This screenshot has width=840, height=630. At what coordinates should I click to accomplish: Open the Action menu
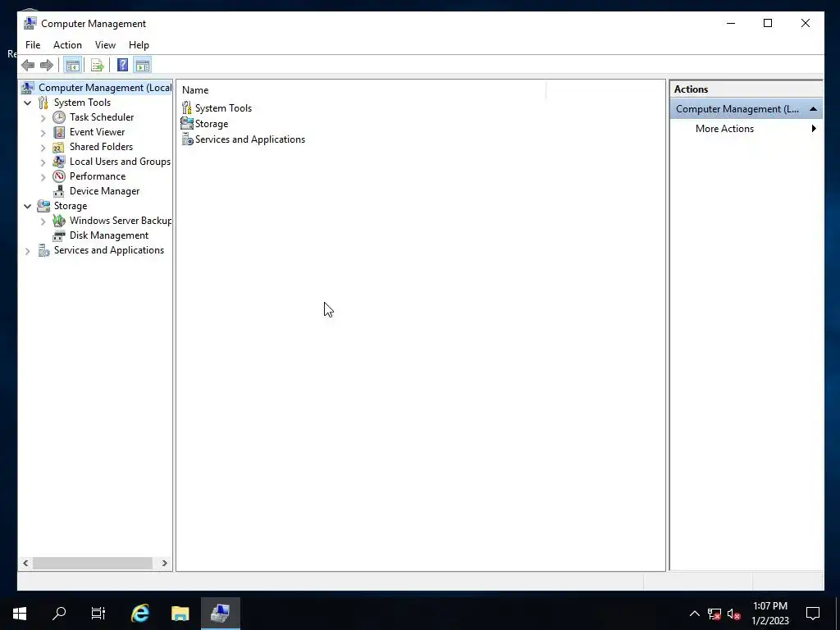click(x=67, y=45)
